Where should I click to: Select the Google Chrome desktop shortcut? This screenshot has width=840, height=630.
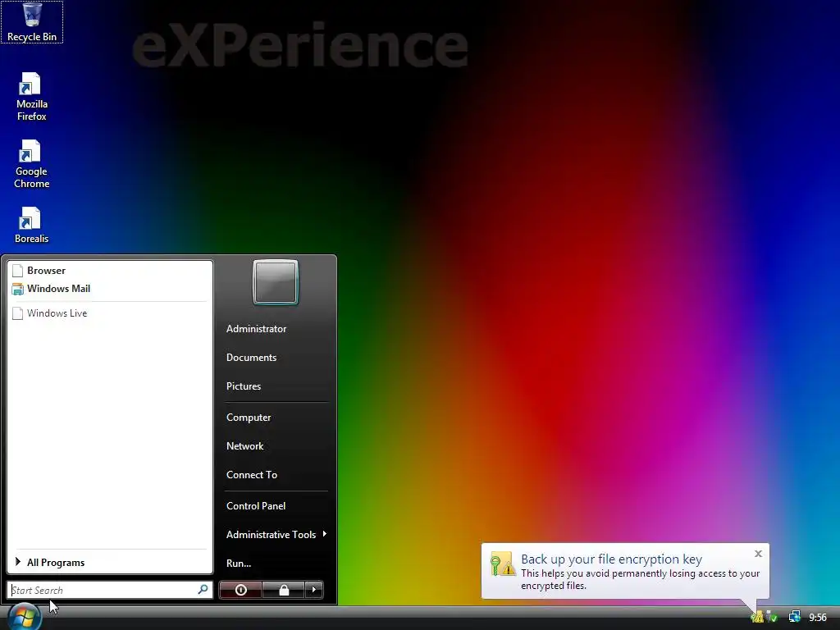coord(32,164)
